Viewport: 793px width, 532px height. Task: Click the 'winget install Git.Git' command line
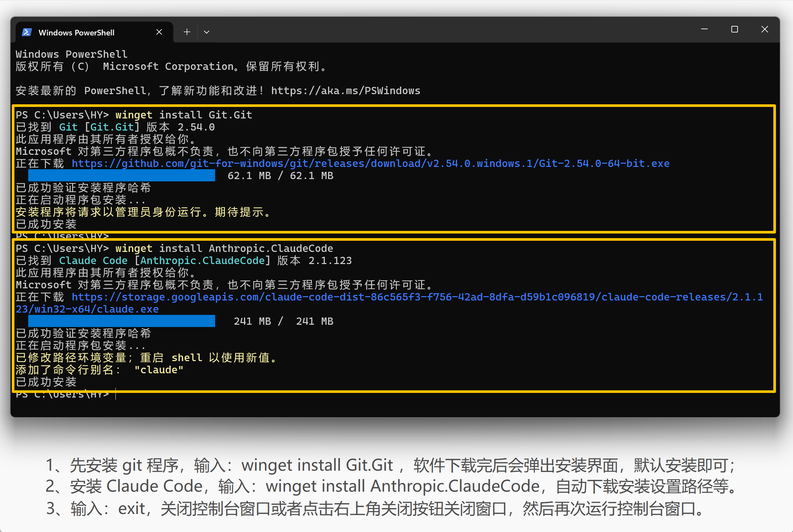(134, 115)
